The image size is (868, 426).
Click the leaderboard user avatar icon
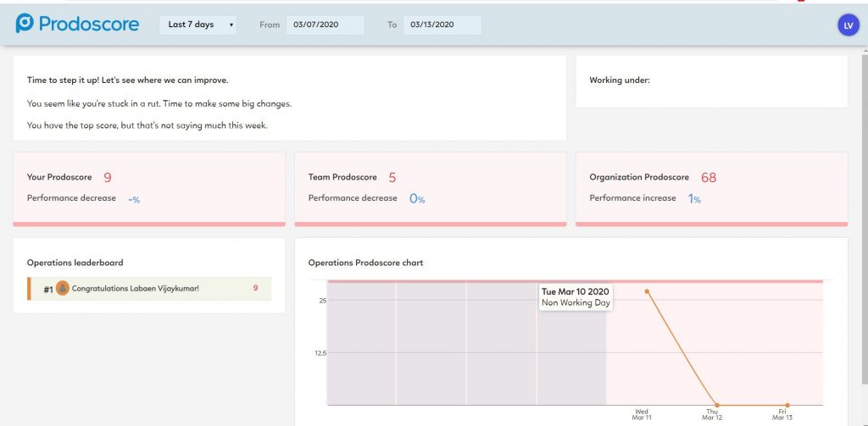tap(63, 288)
